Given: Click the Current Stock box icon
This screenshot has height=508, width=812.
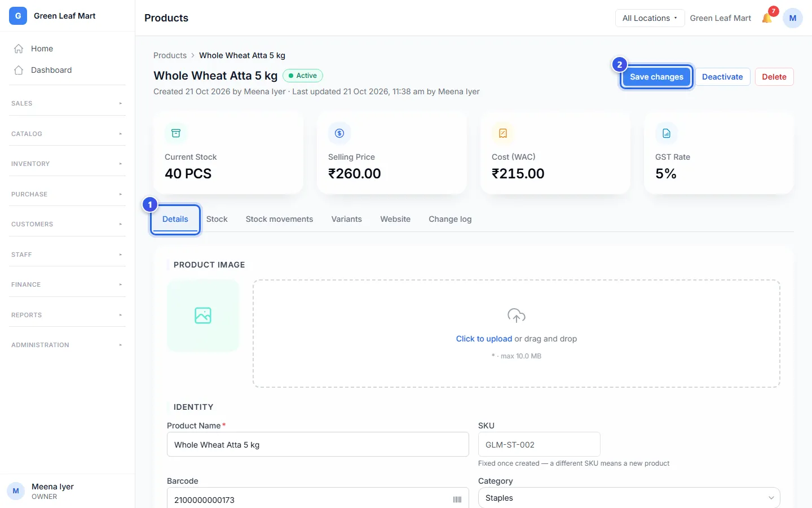Looking at the screenshot, I should [x=176, y=133].
